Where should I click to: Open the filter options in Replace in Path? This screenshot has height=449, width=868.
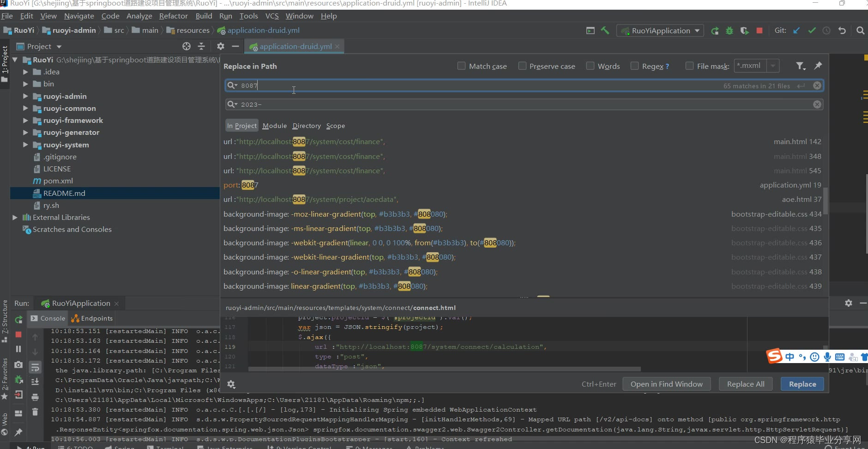[x=801, y=66]
